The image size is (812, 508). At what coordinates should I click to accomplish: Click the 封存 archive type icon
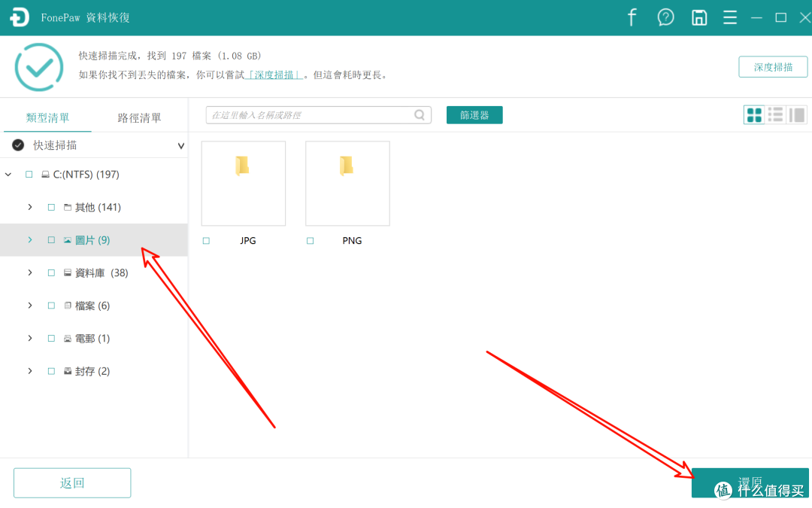(68, 371)
